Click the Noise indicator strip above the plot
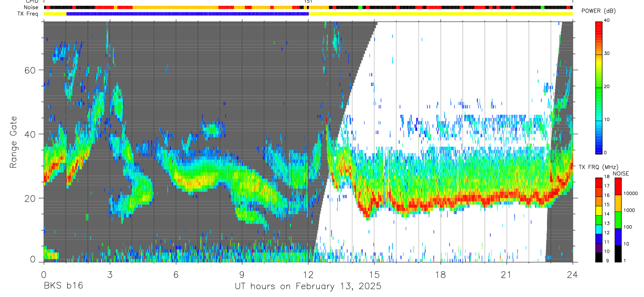Screen dimensions: 644x297 (x=308, y=8)
